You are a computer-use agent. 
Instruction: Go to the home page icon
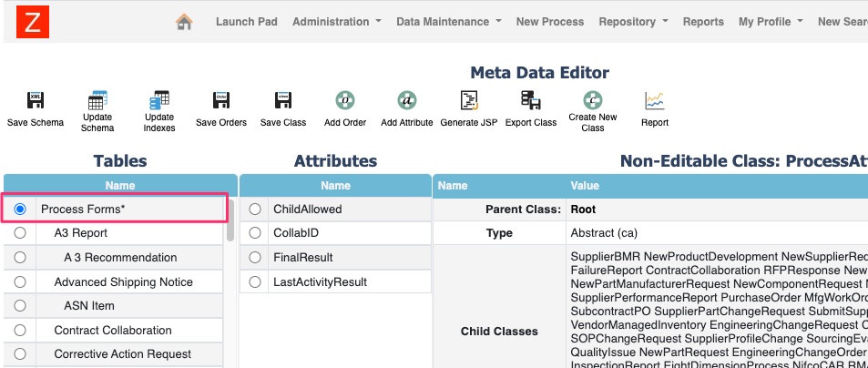click(x=184, y=22)
